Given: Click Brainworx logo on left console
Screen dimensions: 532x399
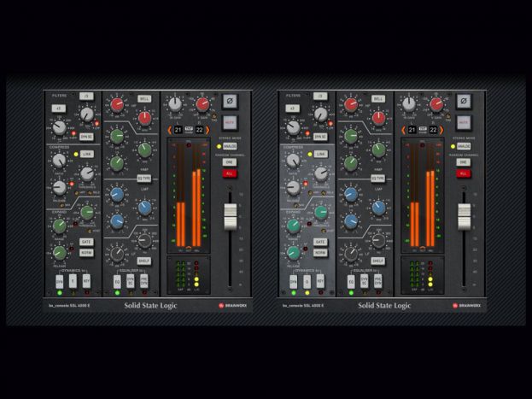Looking at the screenshot, I should point(233,306).
